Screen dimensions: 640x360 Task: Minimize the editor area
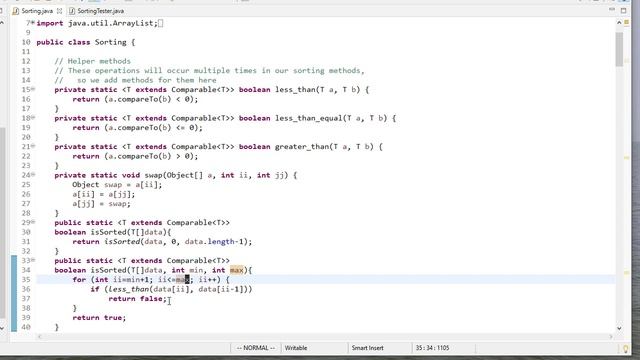coord(611,10)
